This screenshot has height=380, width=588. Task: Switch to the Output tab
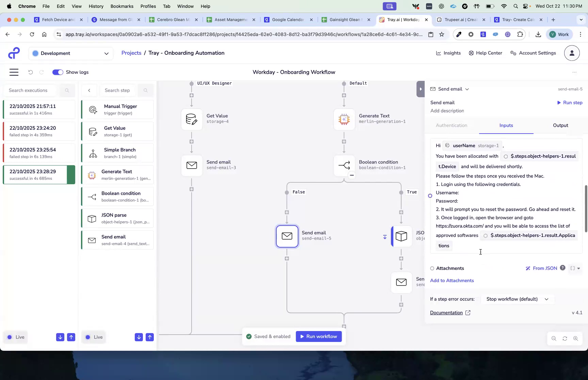(x=560, y=125)
